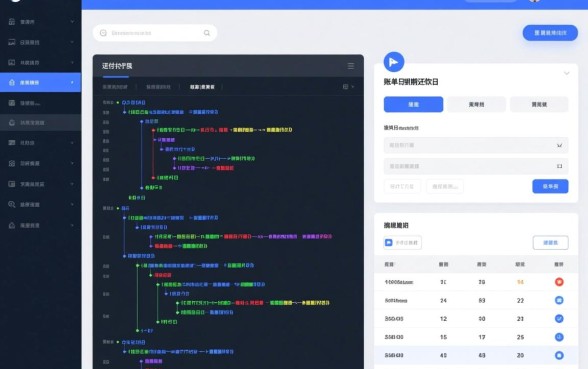Click the table cell showing 17

coord(482,337)
